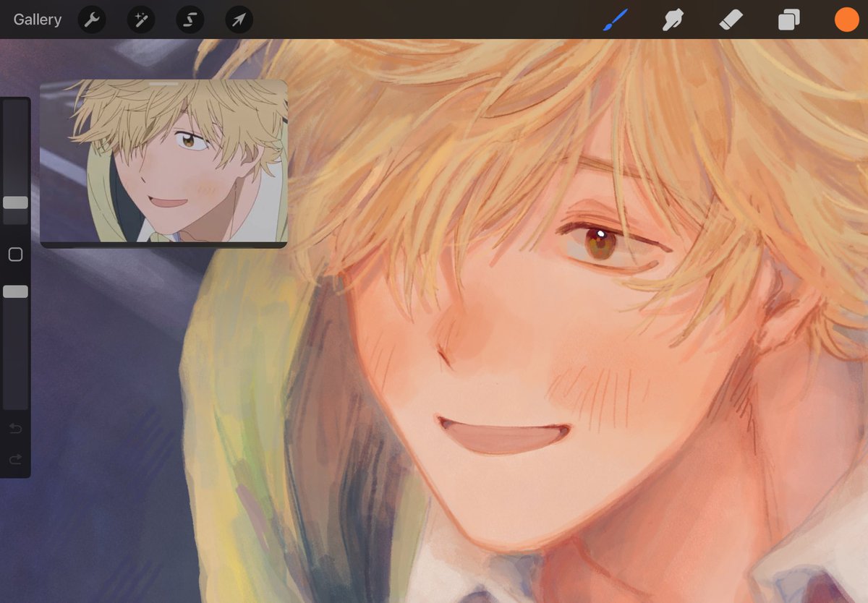Click the brush opacity slider handle

coord(15,291)
